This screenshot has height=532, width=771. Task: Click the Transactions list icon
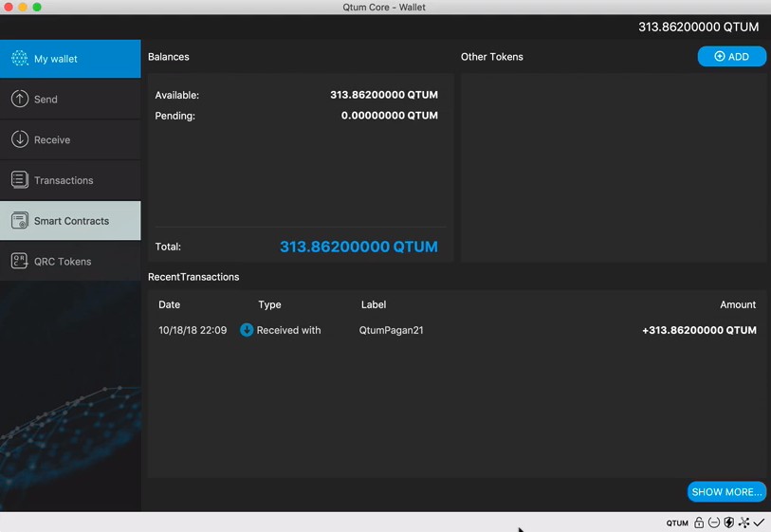tap(20, 180)
